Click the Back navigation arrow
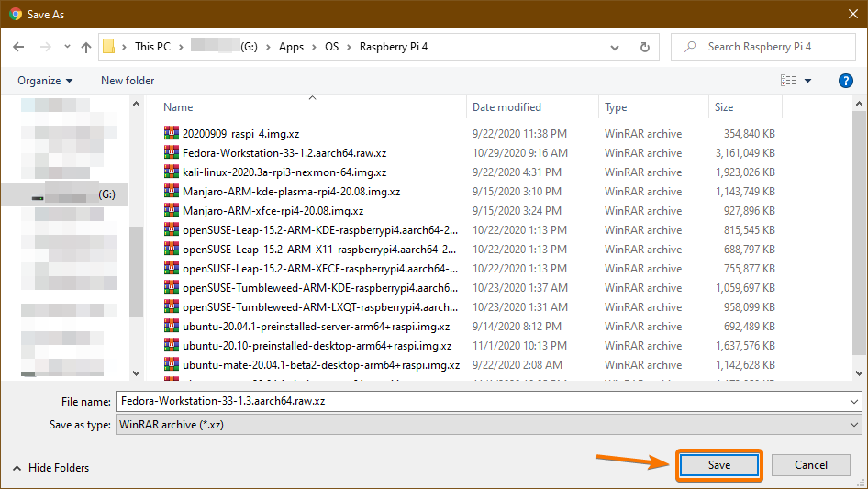868x489 pixels. tap(18, 47)
